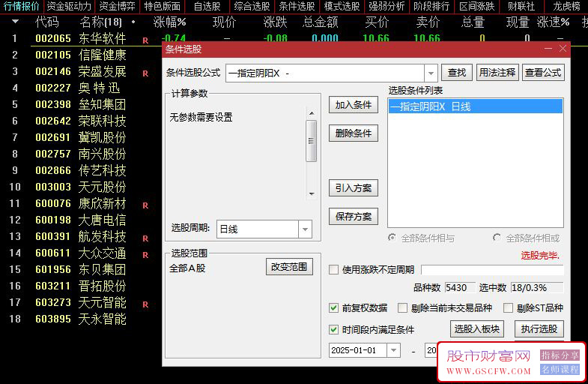The image size is (588, 384).
Task: Open the 特色版面 tab
Action: click(162, 7)
